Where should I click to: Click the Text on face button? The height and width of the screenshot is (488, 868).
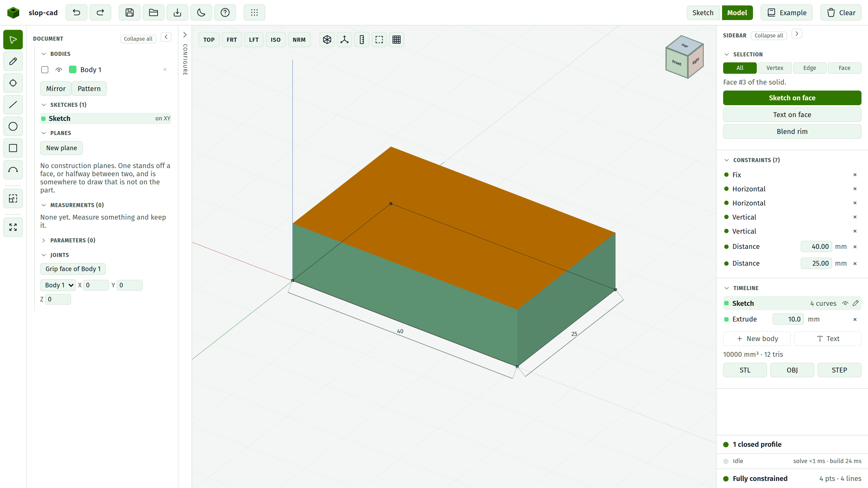[x=792, y=114]
